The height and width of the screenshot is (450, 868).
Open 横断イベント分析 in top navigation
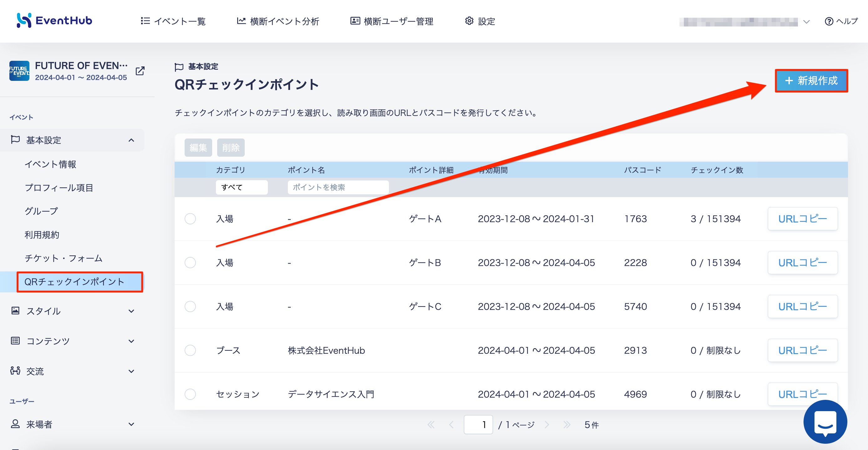278,21
